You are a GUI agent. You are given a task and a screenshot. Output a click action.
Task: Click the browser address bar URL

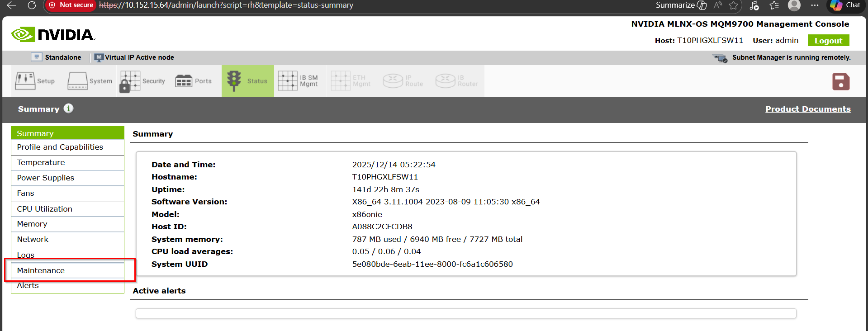(226, 5)
